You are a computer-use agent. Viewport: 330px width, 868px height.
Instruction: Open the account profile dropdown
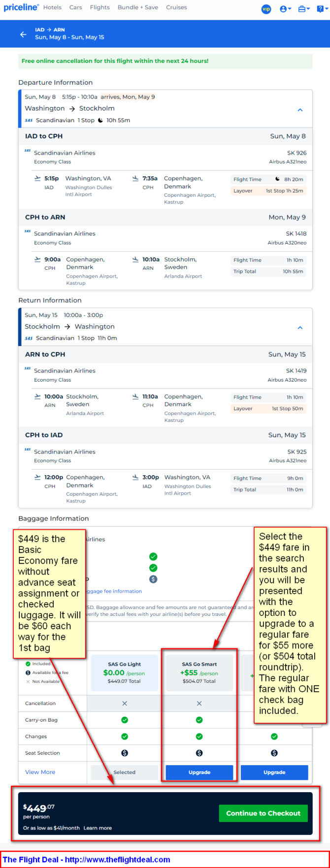285,9
